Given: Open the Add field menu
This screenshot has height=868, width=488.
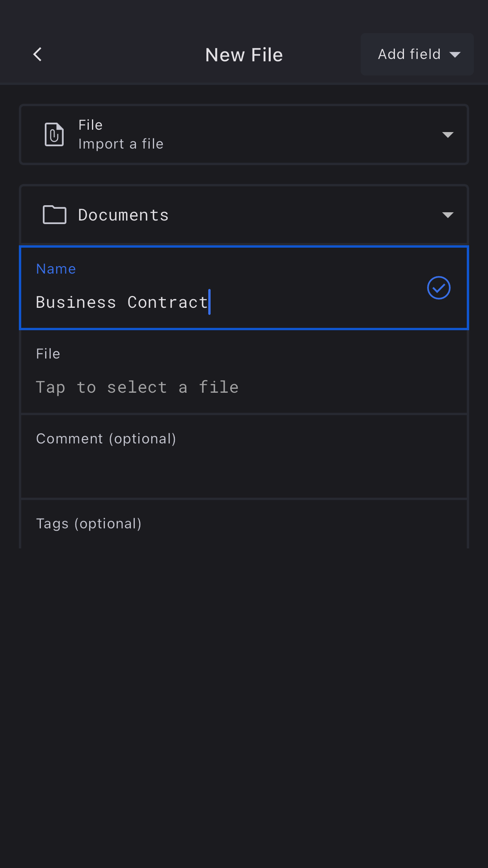Looking at the screenshot, I should pyautogui.click(x=417, y=54).
